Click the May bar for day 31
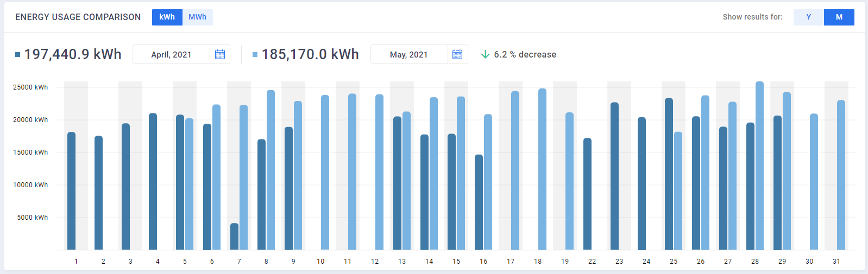Image resolution: width=868 pixels, height=274 pixels. (841, 175)
